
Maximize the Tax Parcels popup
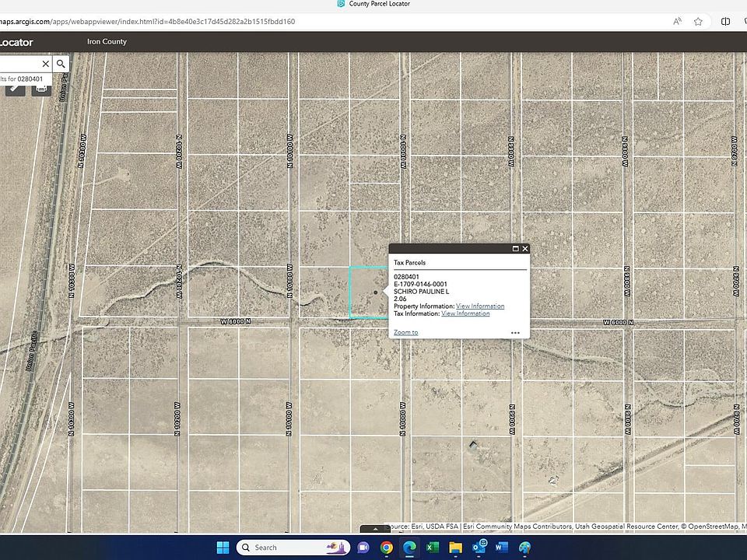pos(515,249)
